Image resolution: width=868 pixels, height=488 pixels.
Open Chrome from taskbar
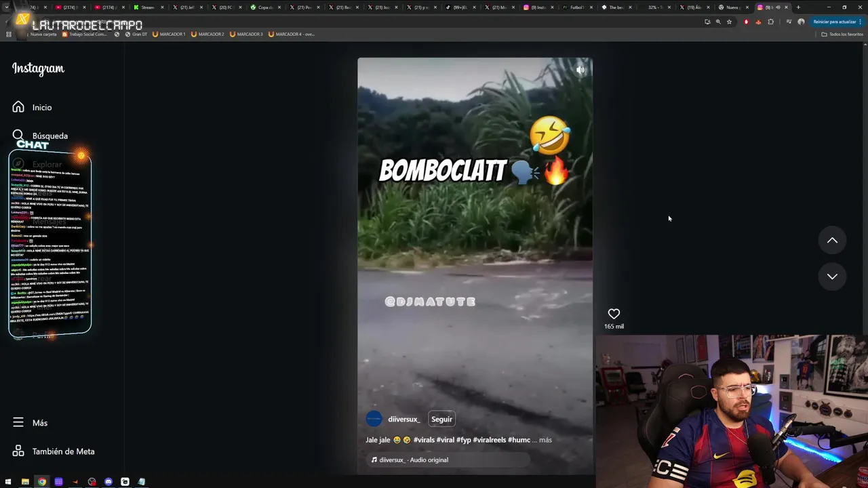(42, 482)
